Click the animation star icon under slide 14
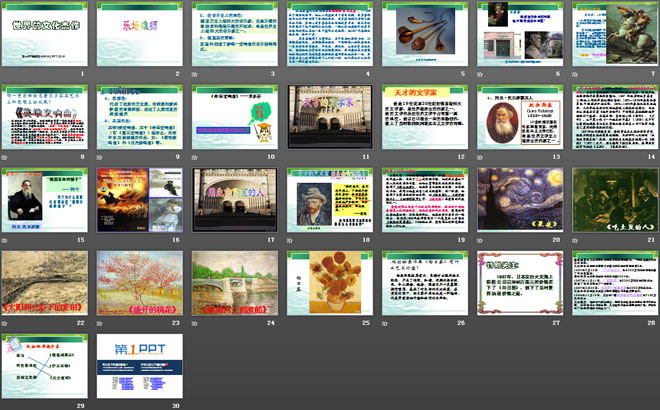660x410 pixels. 575,157
